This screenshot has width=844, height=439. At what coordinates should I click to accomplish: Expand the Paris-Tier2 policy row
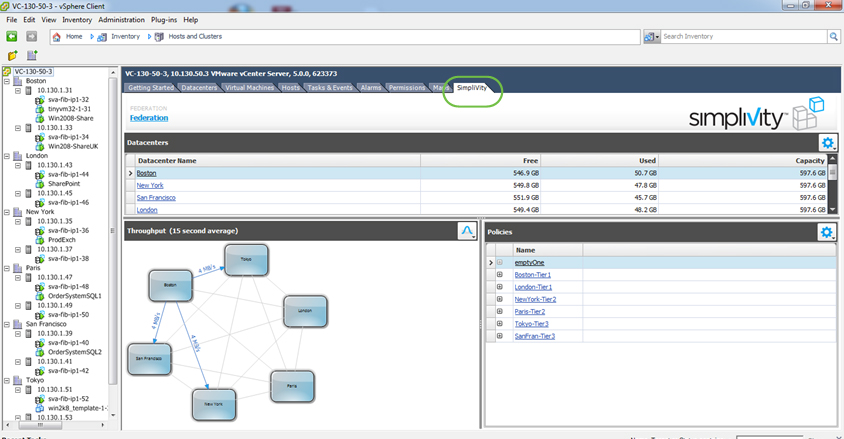point(499,311)
